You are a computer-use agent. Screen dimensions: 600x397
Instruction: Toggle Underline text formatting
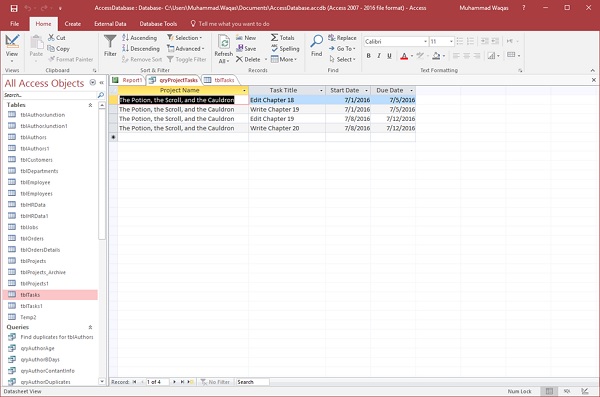click(x=389, y=56)
